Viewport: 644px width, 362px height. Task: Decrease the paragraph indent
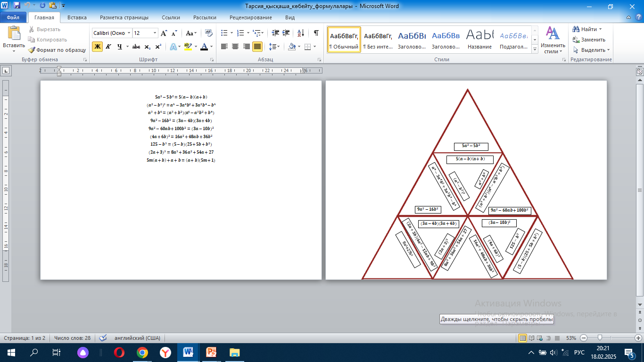275,33
